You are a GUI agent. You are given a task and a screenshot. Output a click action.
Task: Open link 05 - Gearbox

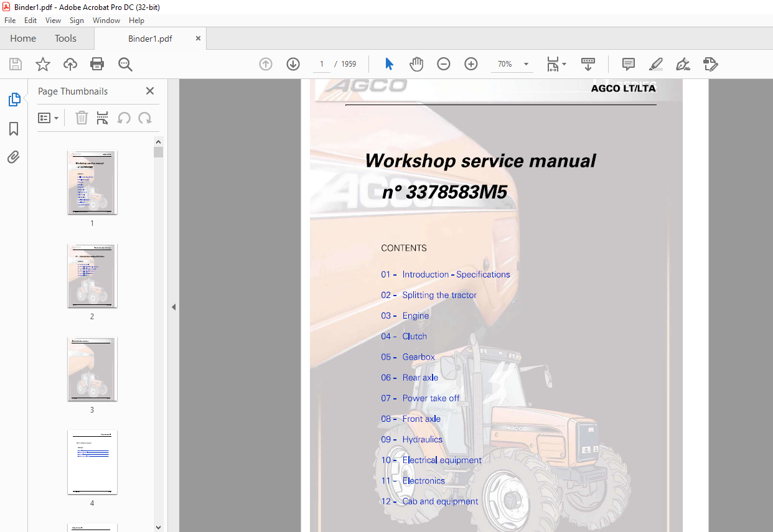(x=408, y=357)
